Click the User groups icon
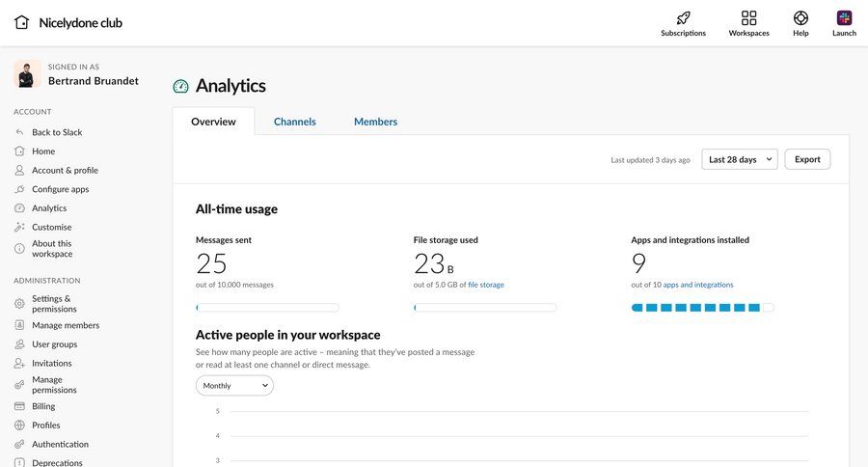The image size is (868, 467). point(19,344)
